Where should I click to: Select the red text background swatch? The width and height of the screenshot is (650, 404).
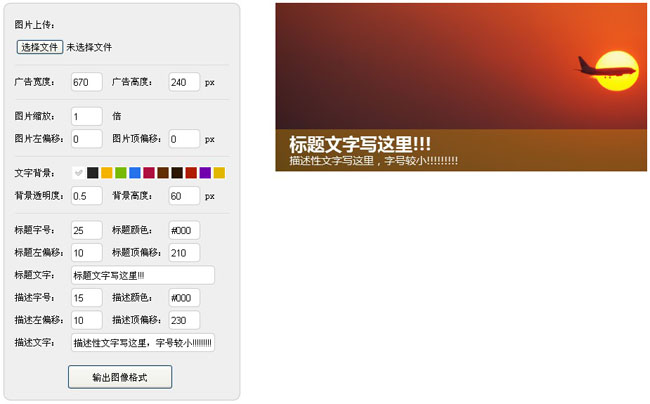pos(191,173)
